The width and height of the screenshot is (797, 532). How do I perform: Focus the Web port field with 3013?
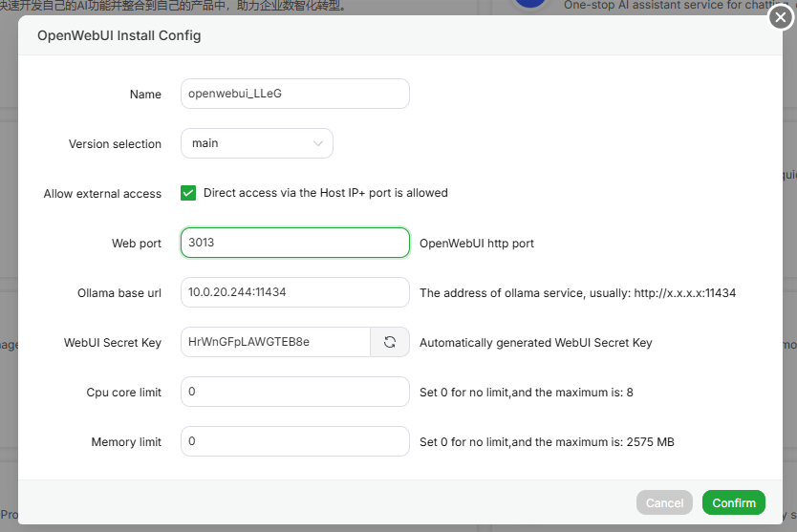click(x=294, y=243)
